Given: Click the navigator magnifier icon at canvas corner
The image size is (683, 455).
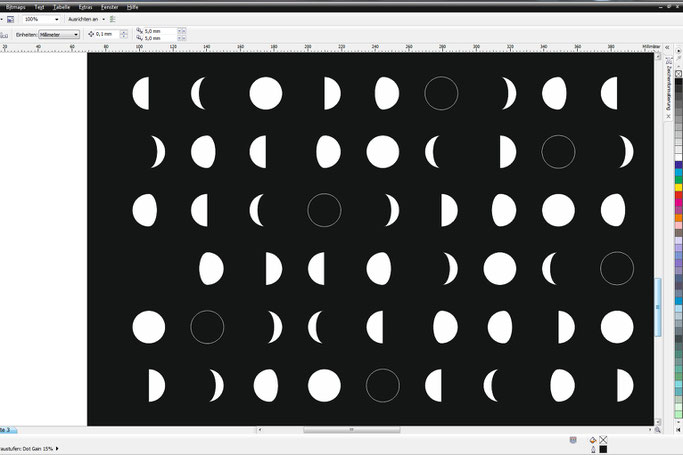Looking at the screenshot, I should pyautogui.click(x=658, y=430).
